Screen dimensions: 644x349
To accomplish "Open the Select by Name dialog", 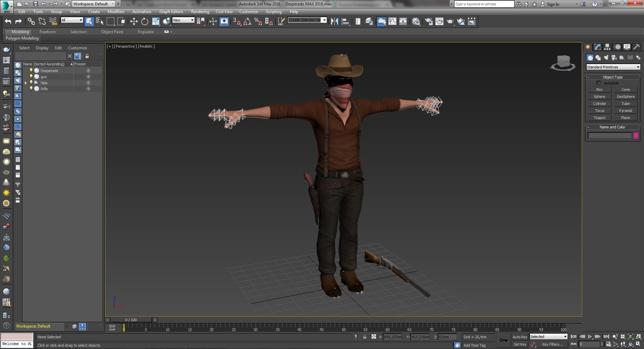I will 100,21.
